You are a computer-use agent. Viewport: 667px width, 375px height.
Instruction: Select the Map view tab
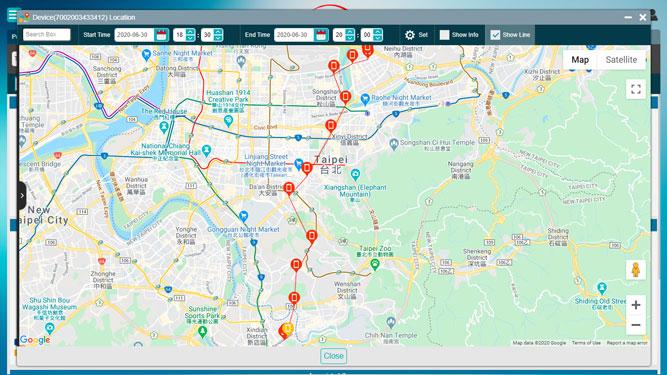(580, 60)
